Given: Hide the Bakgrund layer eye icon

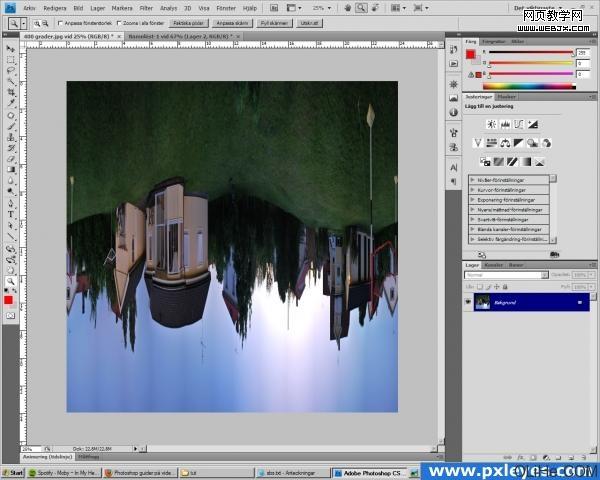Looking at the screenshot, I should click(468, 302).
